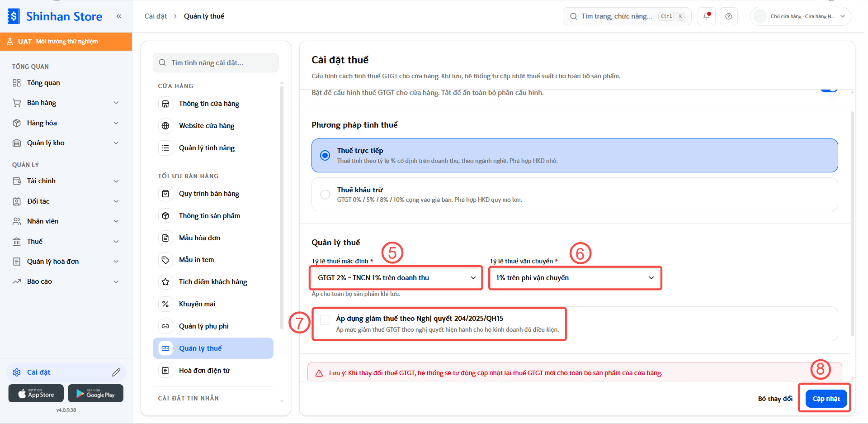Click the pencil edit icon beside Cài đặt
This screenshot has height=424, width=868.
[116, 372]
